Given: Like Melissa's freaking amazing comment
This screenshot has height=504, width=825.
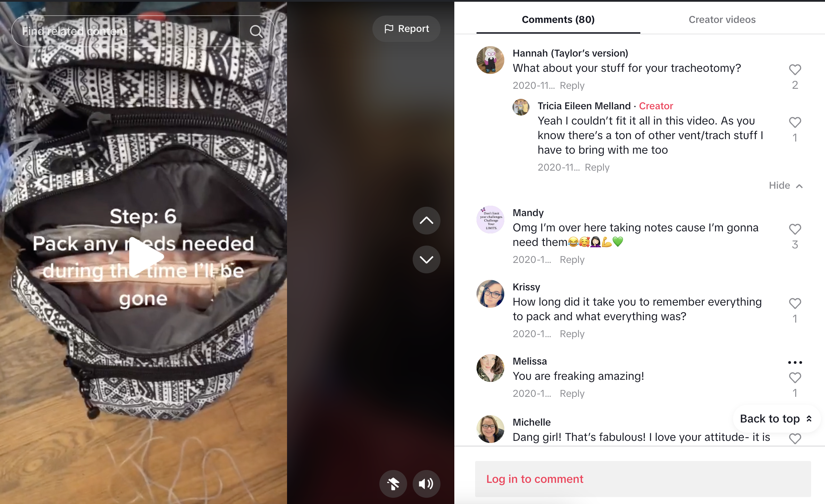Looking at the screenshot, I should coord(795,378).
